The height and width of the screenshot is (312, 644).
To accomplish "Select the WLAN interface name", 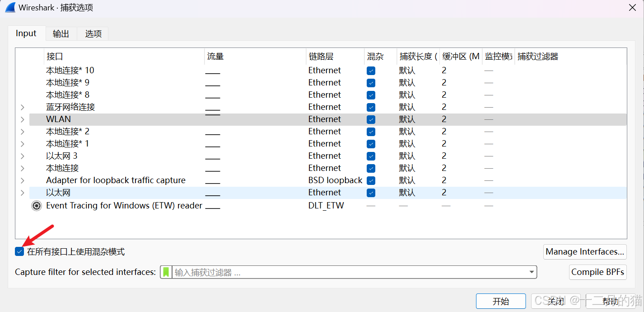I will click(58, 119).
